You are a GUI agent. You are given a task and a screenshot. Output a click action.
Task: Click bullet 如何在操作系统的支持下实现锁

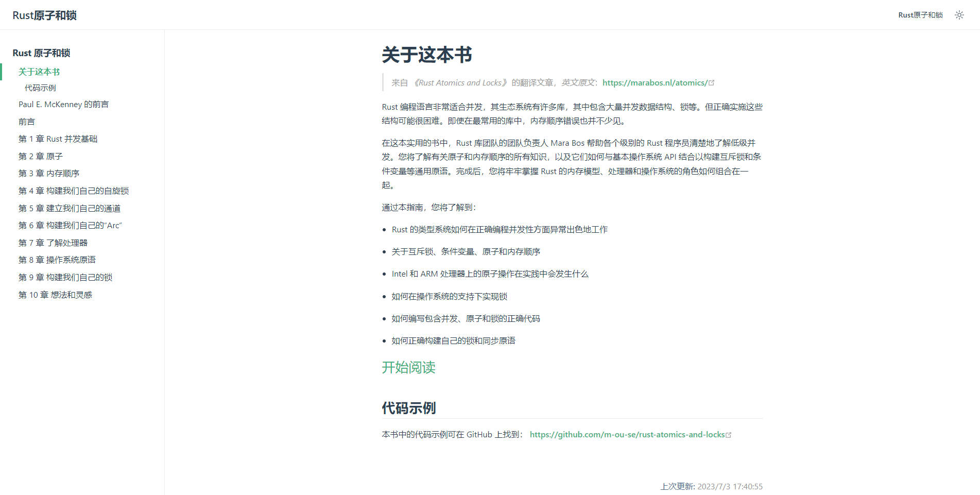coord(449,297)
